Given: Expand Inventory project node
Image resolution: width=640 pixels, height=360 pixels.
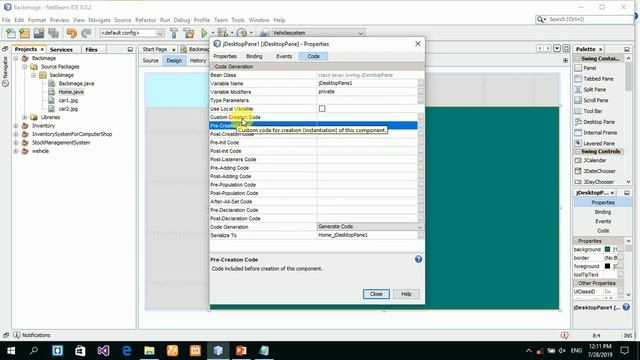Looking at the screenshot, I should click(16, 126).
